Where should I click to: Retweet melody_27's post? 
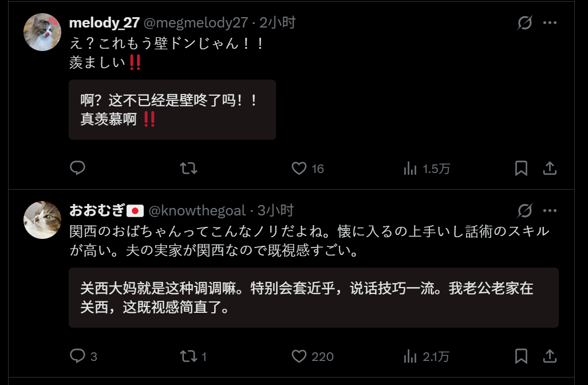coord(188,168)
